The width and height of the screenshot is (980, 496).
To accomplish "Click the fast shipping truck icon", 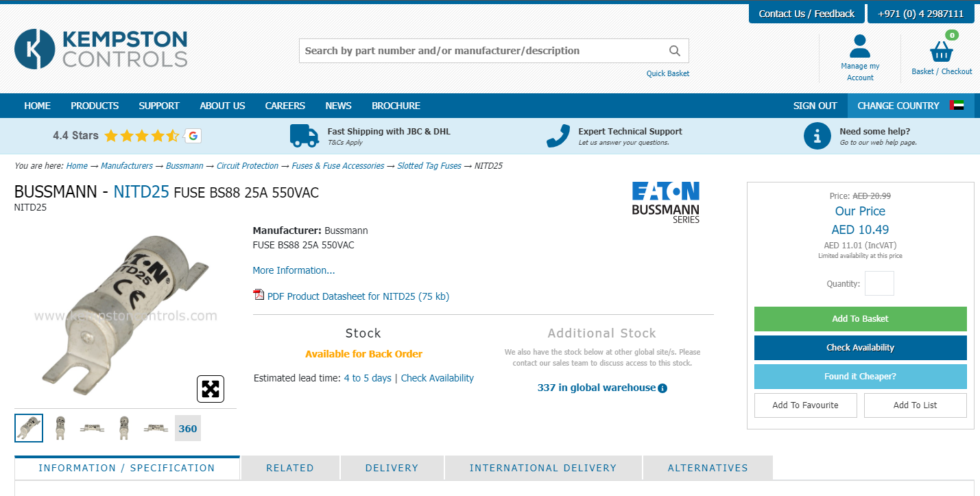I will tap(304, 136).
